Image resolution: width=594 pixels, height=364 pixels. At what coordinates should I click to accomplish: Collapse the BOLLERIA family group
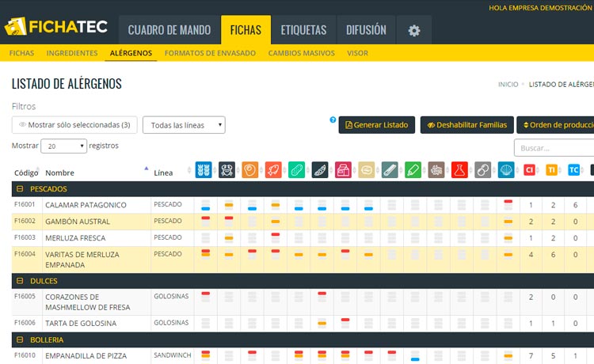tap(20, 339)
